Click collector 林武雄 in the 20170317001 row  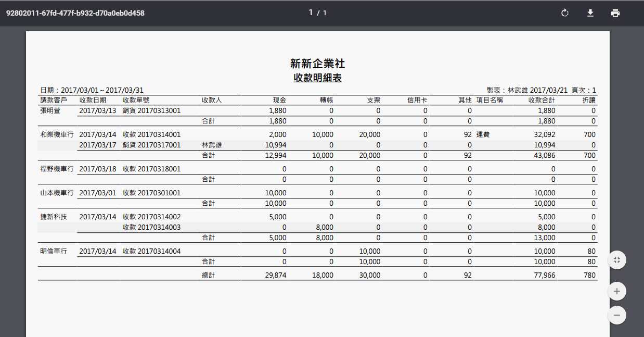tap(212, 145)
